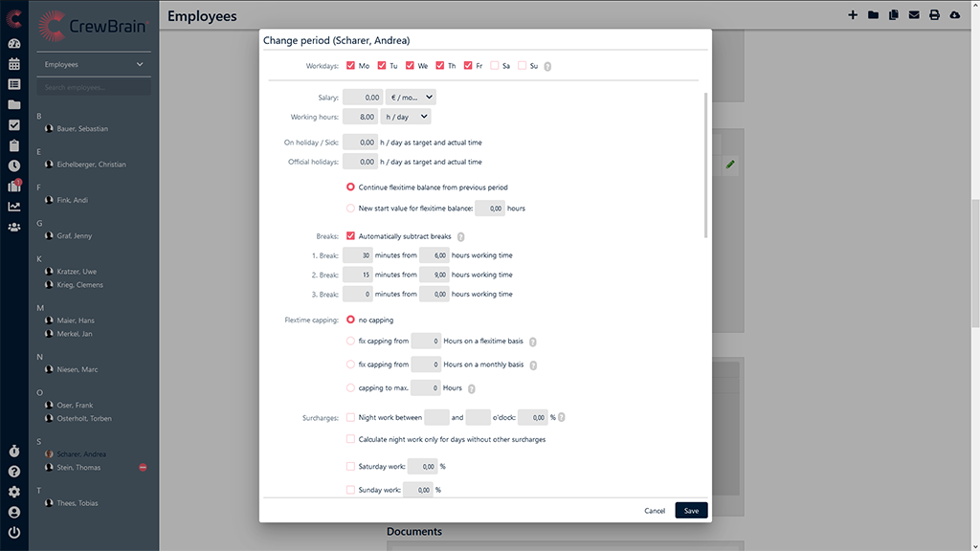Open the salary unit dropdown
Image resolution: width=980 pixels, height=551 pixels.
411,97
